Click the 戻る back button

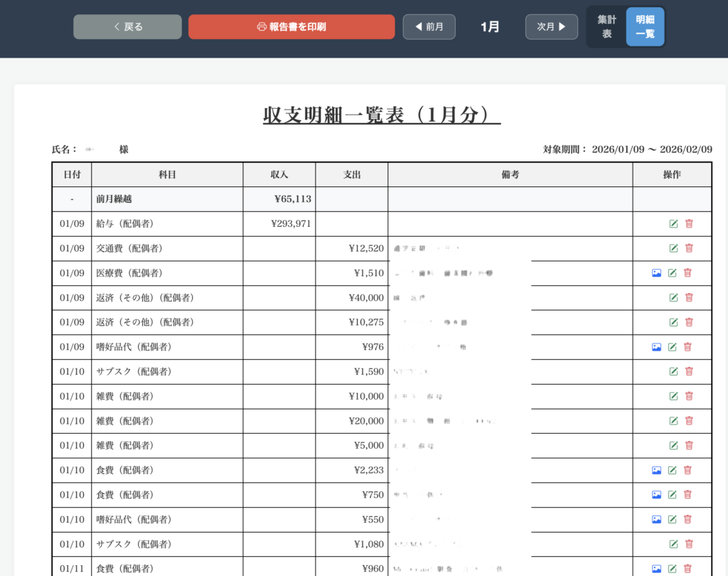click(127, 27)
